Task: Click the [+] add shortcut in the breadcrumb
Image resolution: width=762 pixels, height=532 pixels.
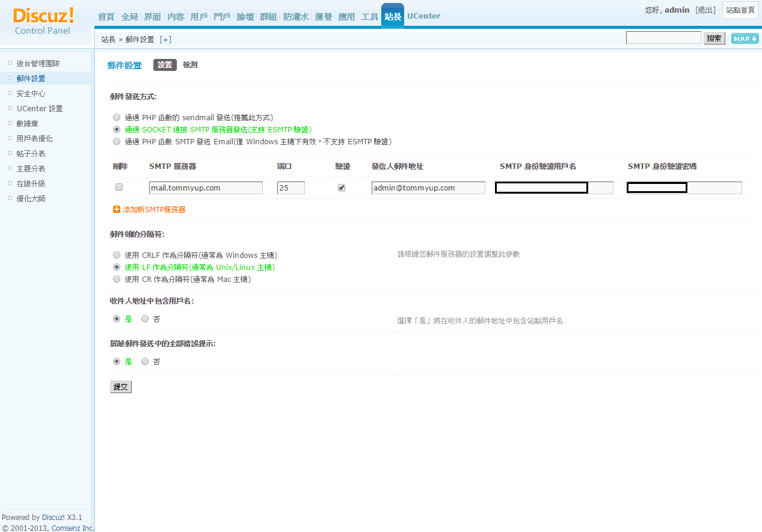Action: [x=165, y=40]
